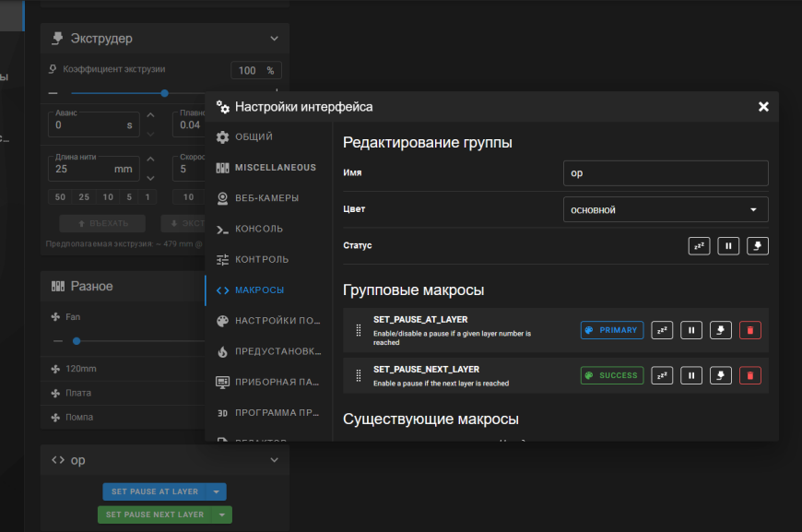
Task: Open the ВЕБ-КАМЕРЫ settings tab
Action: click(x=266, y=198)
